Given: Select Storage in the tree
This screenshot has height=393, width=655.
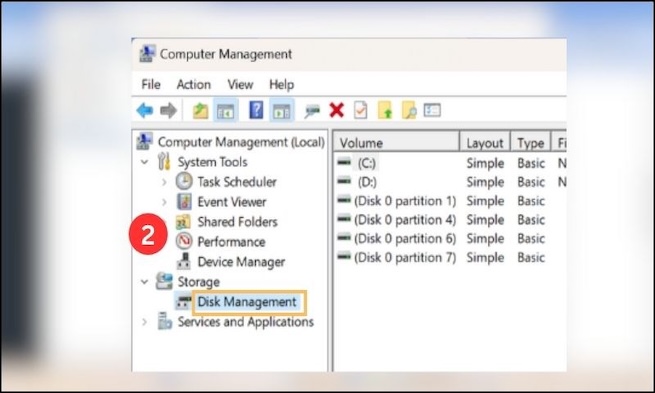Looking at the screenshot, I should (x=198, y=282).
